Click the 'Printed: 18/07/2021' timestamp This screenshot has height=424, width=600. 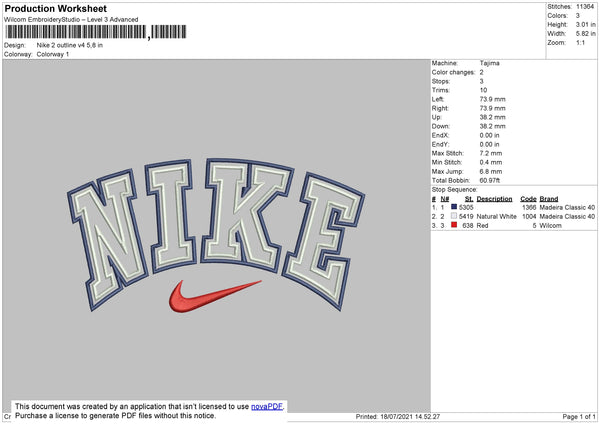point(398,416)
